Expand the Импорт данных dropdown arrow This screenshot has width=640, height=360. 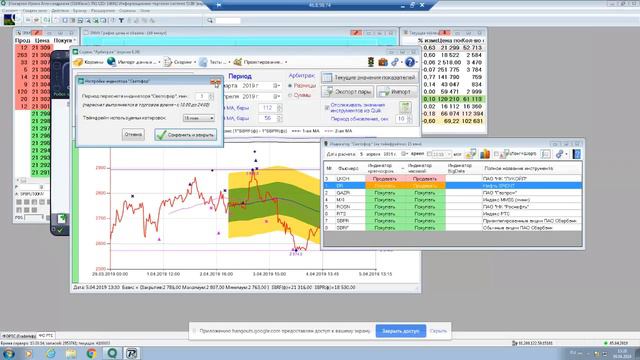[x=159, y=62]
